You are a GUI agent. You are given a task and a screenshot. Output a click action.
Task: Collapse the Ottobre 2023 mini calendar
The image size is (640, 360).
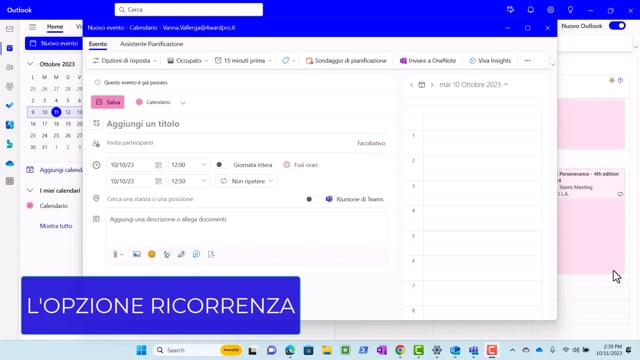click(x=30, y=64)
